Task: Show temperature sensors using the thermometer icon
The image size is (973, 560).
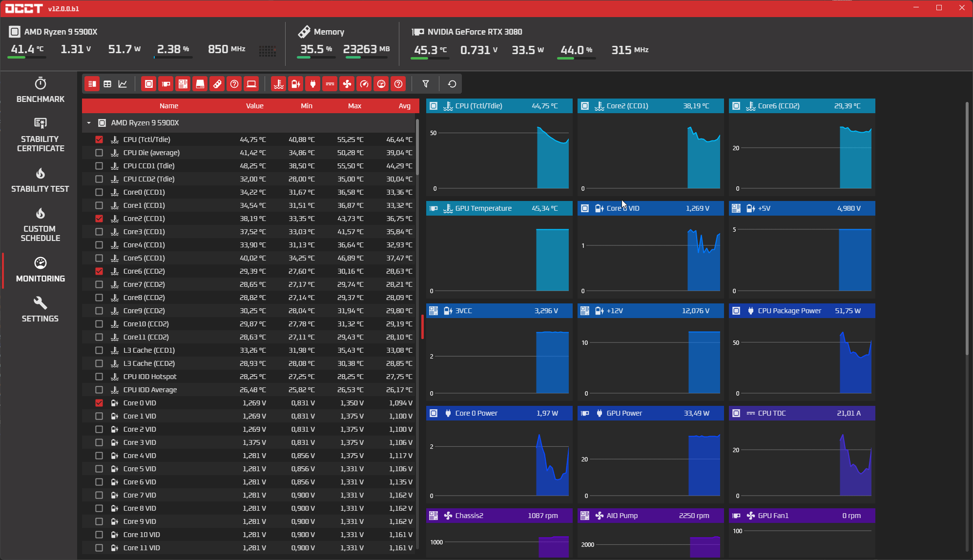Action: tap(278, 83)
